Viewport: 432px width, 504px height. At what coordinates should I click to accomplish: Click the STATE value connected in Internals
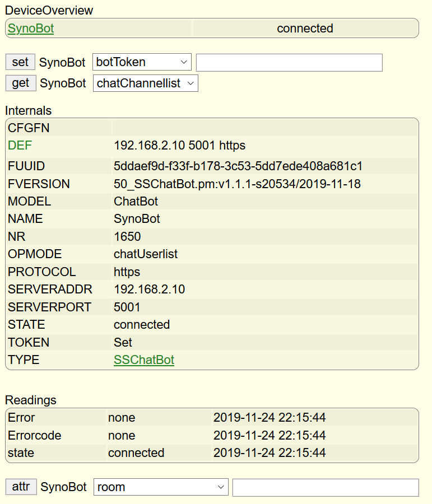(142, 325)
